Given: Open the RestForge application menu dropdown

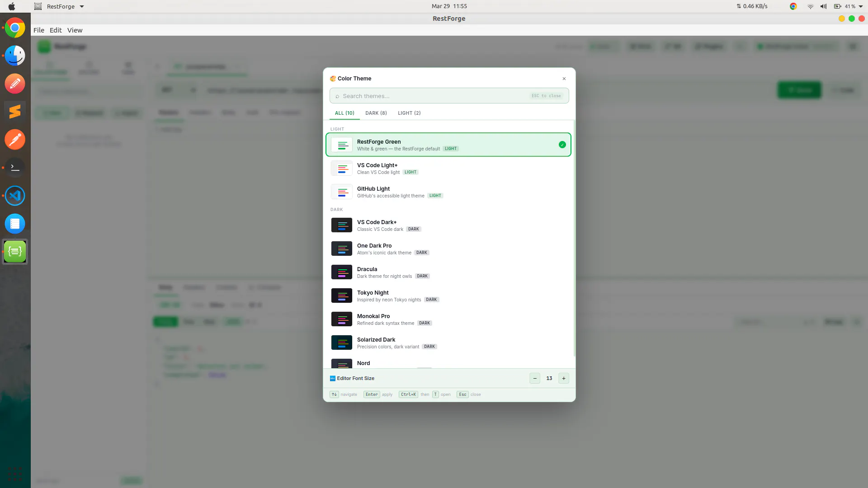Looking at the screenshot, I should click(x=60, y=6).
